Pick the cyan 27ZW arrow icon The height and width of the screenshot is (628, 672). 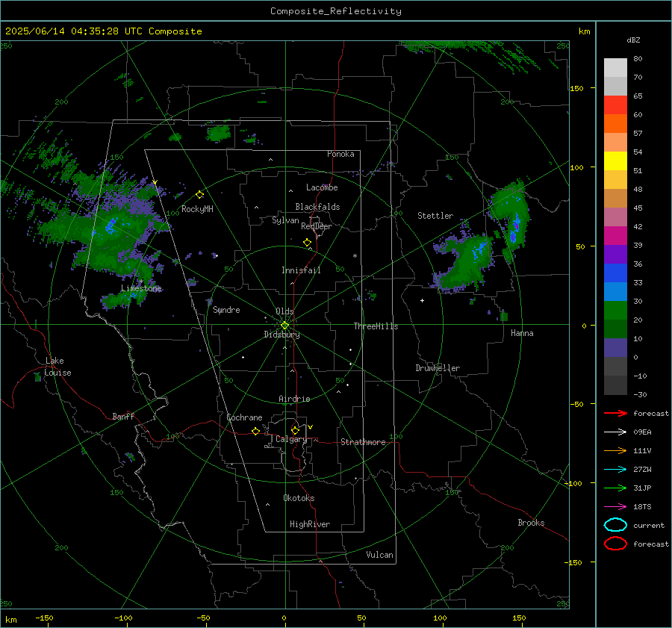coord(615,470)
